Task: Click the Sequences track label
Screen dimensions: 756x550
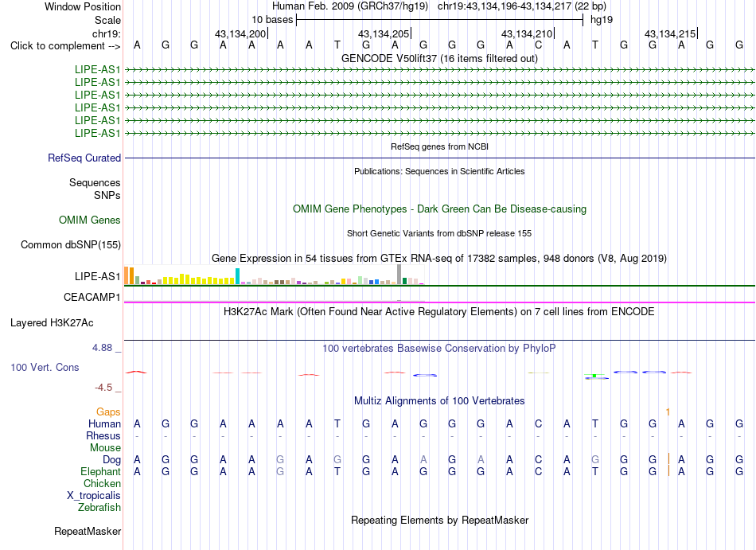Action: pyautogui.click(x=95, y=183)
